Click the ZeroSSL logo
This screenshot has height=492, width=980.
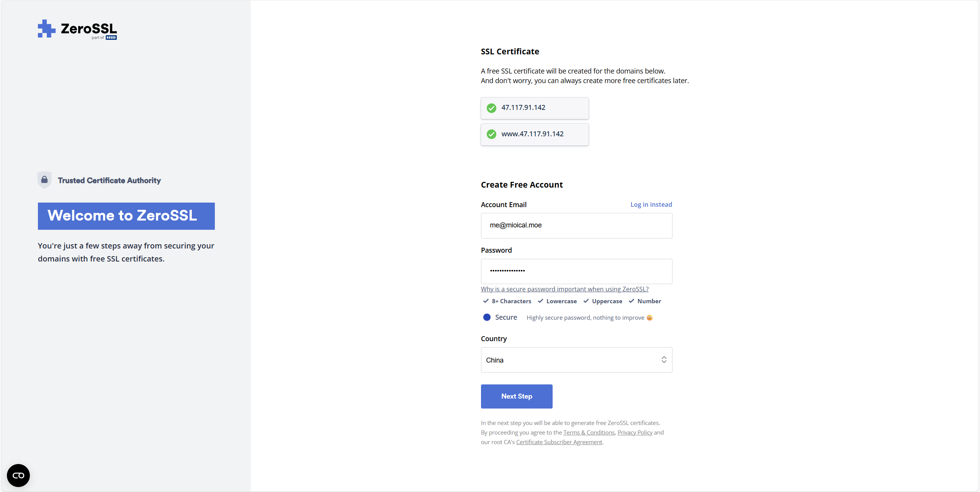77,29
